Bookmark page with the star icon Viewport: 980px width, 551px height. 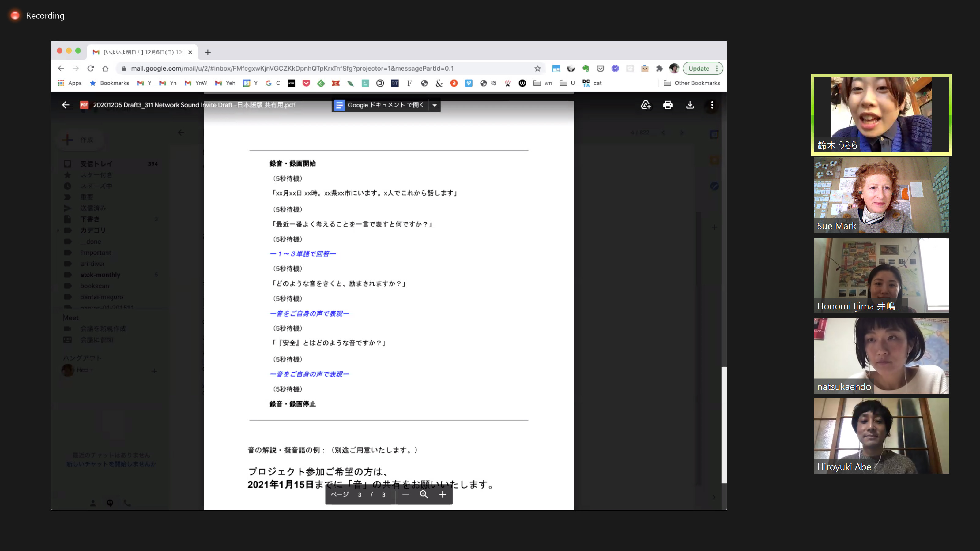point(537,69)
